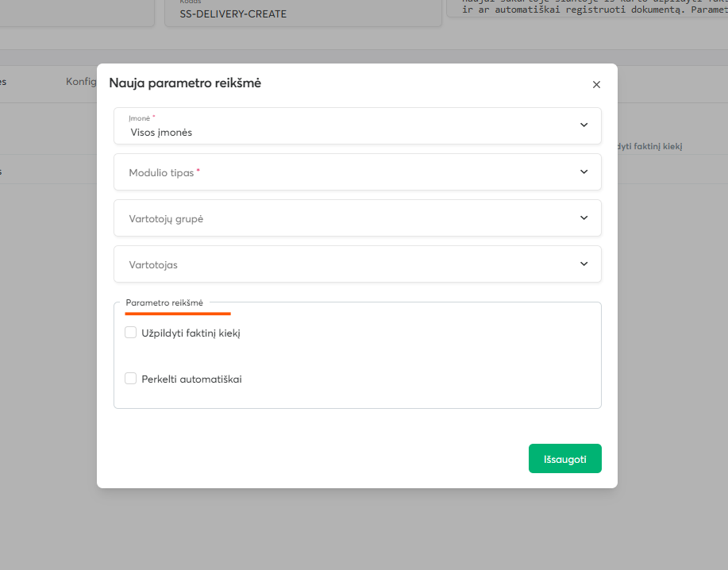728x570 pixels.
Task: Switch to the Konfig tab behind the dialog
Action: 81,82
